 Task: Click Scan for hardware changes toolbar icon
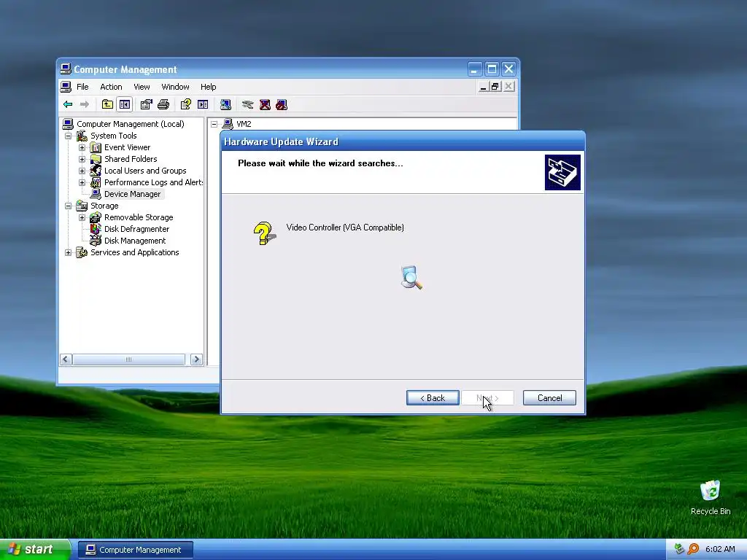coord(225,104)
